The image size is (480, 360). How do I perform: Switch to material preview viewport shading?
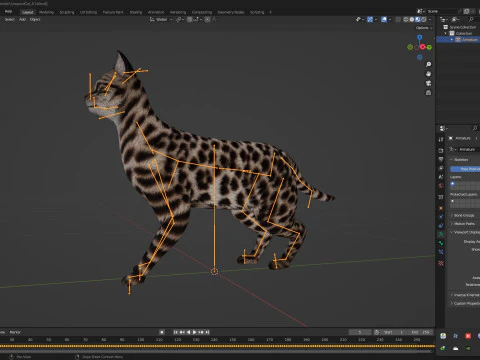(418, 20)
